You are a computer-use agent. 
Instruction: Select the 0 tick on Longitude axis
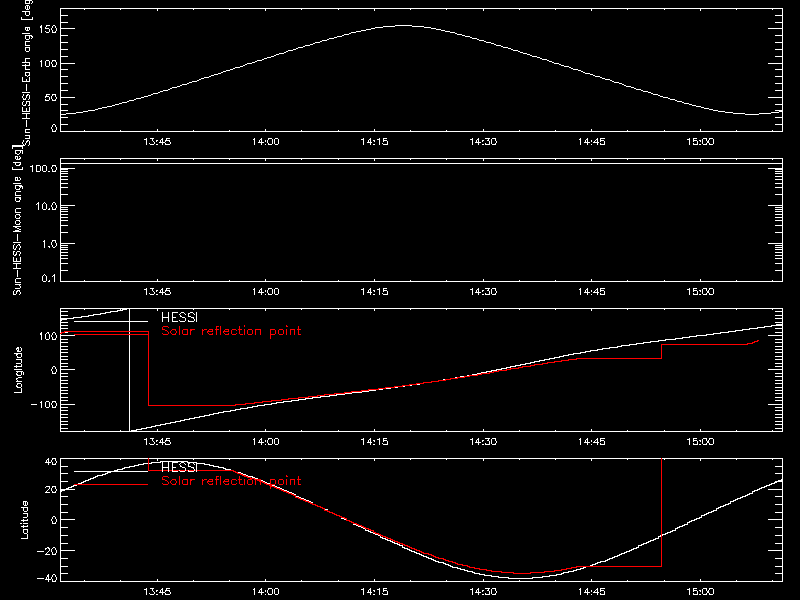coord(54,370)
